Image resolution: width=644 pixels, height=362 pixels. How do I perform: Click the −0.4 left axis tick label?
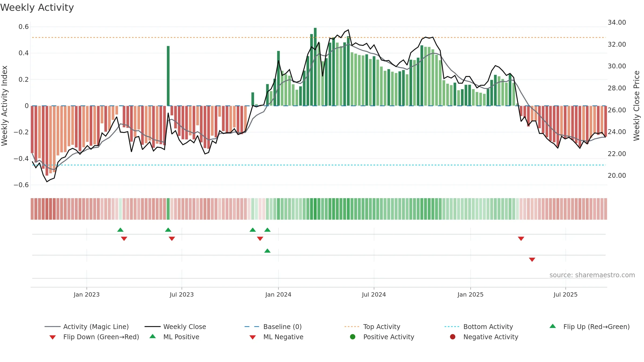21,158
